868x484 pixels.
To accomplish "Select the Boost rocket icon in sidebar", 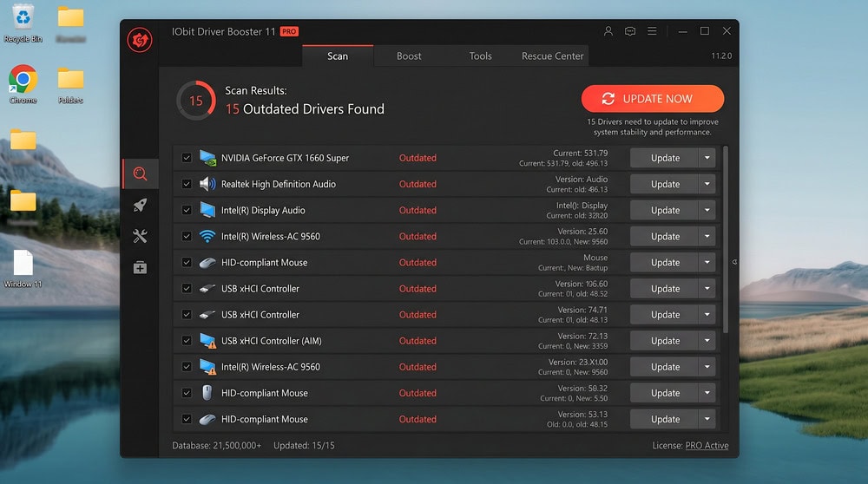I will coord(140,206).
